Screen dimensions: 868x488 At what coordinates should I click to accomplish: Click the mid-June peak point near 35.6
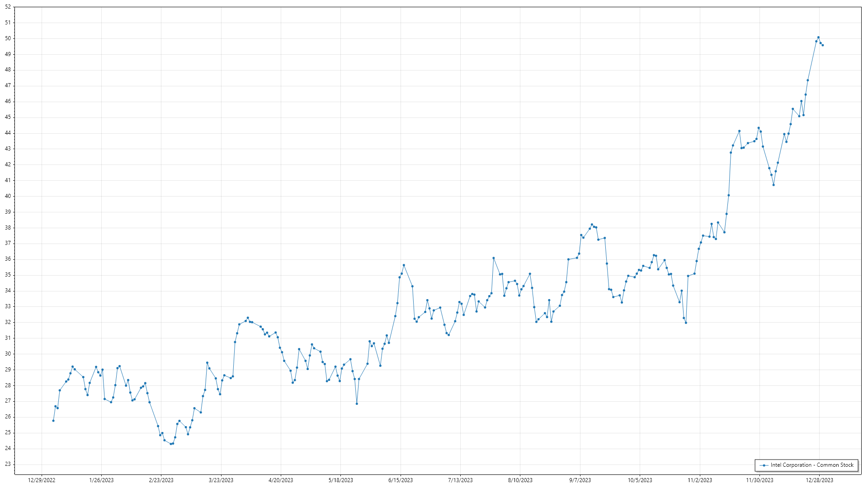click(x=404, y=265)
